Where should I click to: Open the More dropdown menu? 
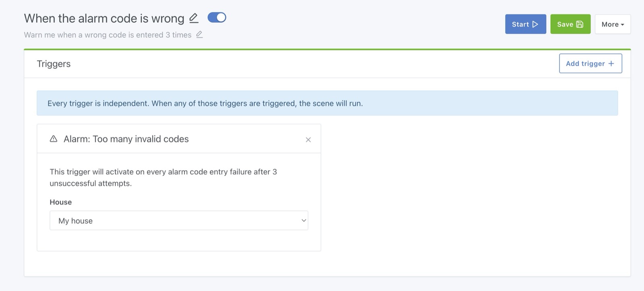coord(613,24)
